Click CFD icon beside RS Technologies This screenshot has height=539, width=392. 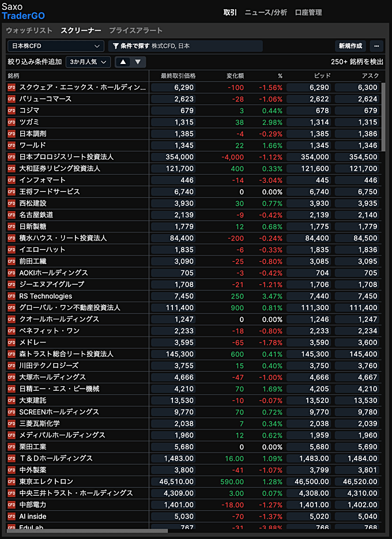[12, 296]
